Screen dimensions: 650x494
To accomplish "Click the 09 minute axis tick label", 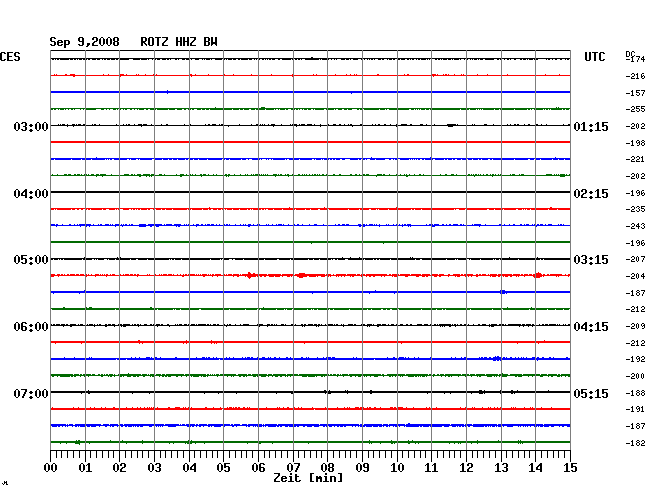I will tap(362, 468).
